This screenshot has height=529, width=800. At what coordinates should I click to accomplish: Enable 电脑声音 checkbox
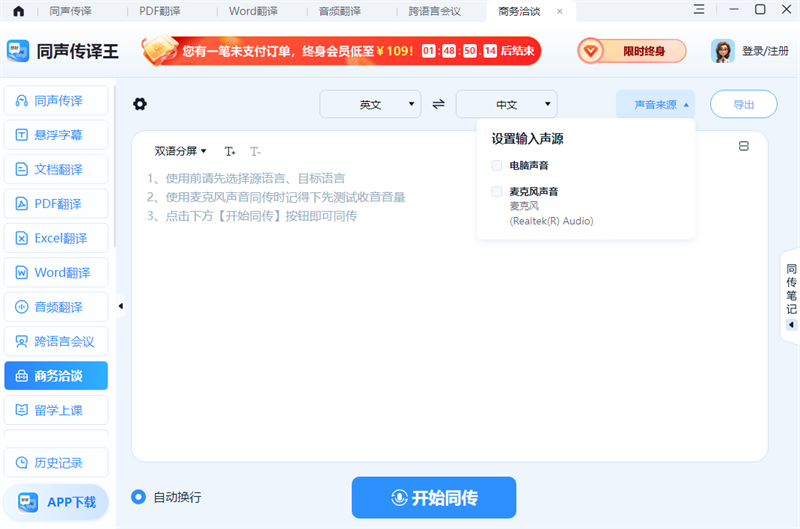(x=497, y=165)
